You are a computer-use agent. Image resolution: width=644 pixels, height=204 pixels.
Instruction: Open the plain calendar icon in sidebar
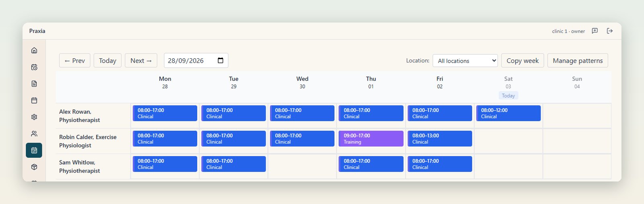coord(34,100)
